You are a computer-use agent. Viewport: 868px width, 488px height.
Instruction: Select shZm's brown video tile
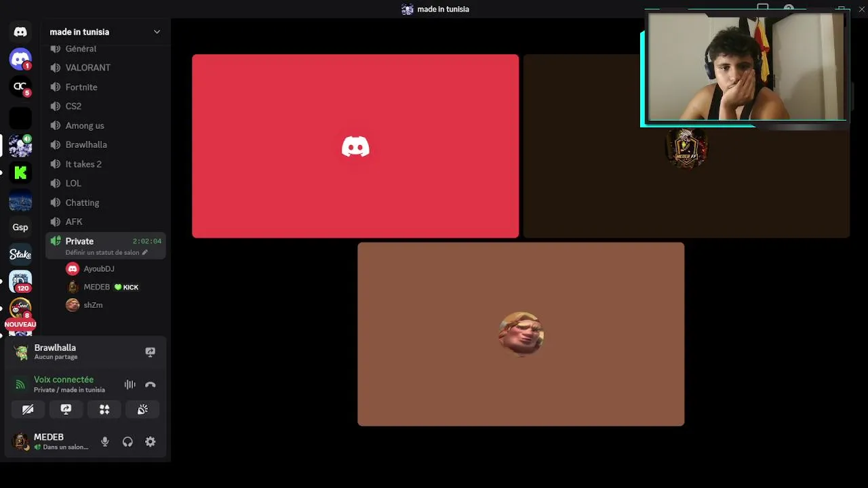(521, 334)
